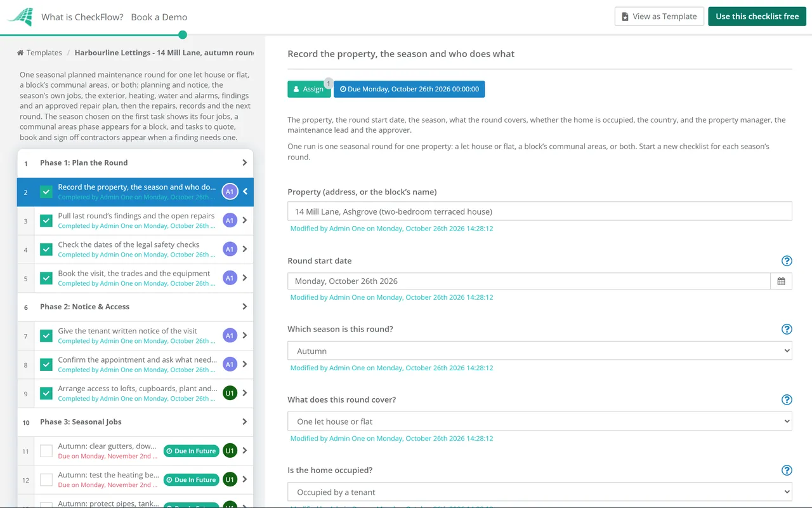Click the home icon beside Templates breadcrumb
Image resolution: width=812 pixels, height=508 pixels.
pos(20,53)
